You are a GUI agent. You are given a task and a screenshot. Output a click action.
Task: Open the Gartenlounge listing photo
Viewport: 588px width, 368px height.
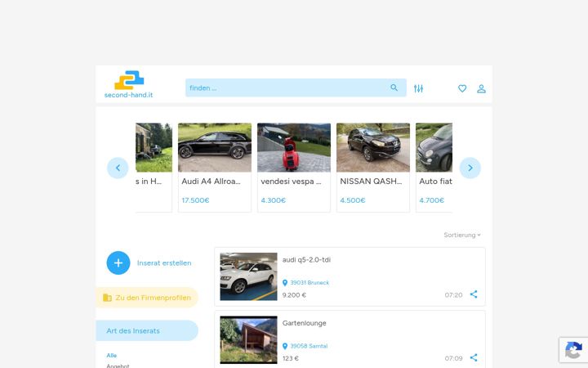coord(248,340)
